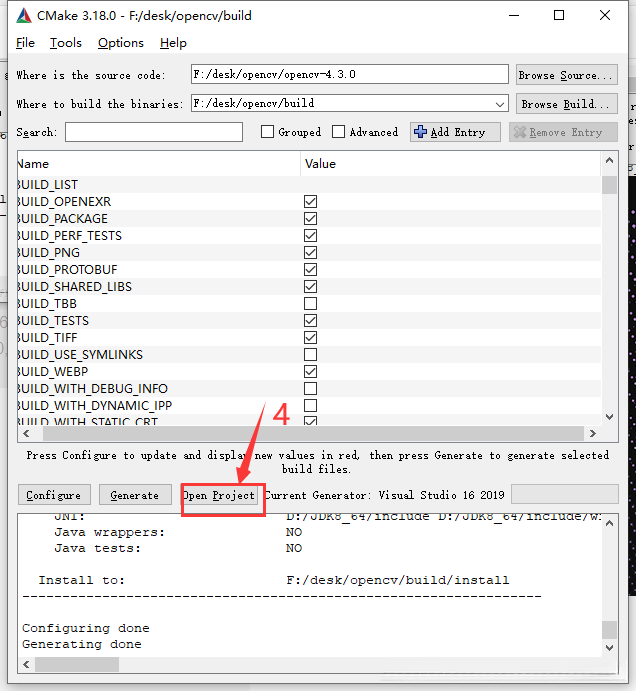Screen dimensions: 636x691
Task: Click the BUILD_SHARED_LIBS variable name
Action: point(74,286)
